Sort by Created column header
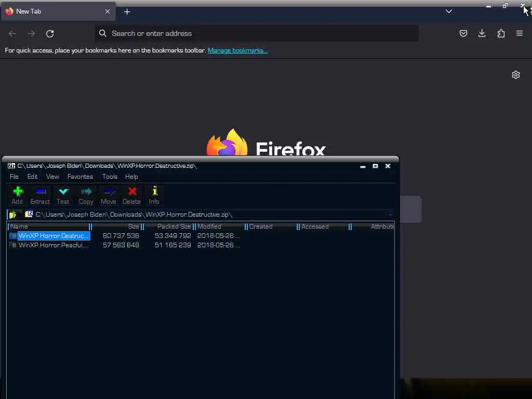Viewport: 532px width, 399px height. pyautogui.click(x=272, y=227)
